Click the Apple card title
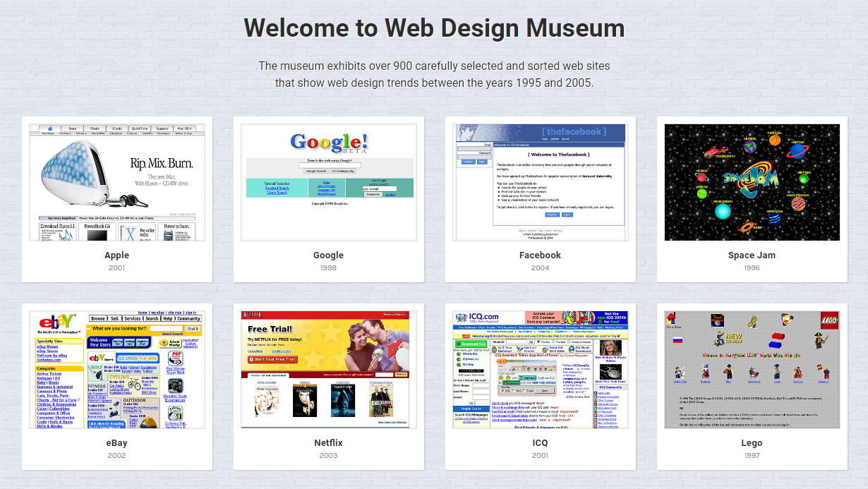This screenshot has width=868, height=489. (117, 255)
